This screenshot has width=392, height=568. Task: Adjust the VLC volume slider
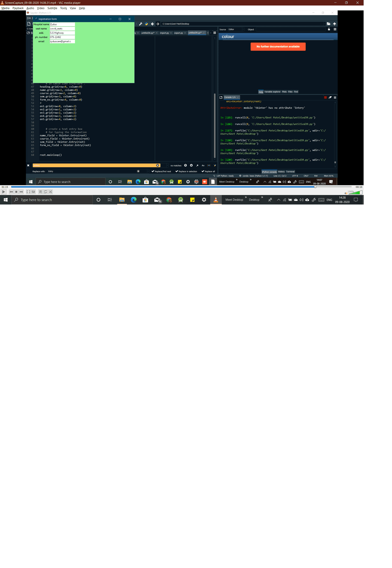point(355,192)
